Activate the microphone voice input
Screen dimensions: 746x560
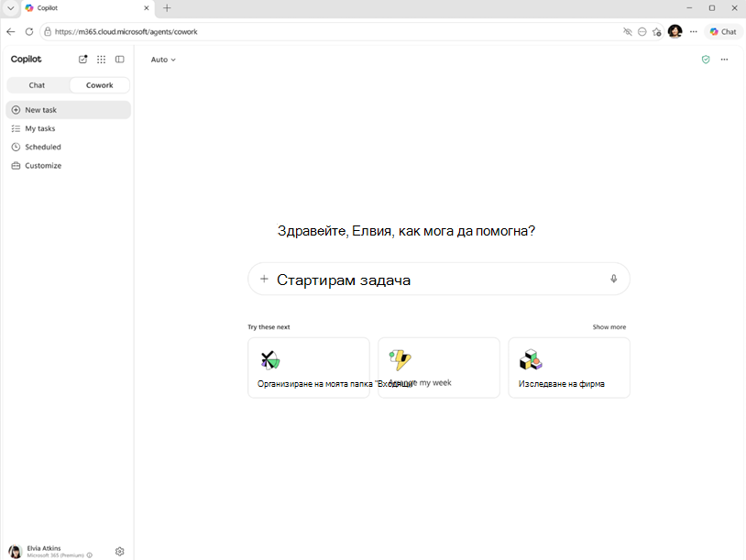pyautogui.click(x=614, y=279)
